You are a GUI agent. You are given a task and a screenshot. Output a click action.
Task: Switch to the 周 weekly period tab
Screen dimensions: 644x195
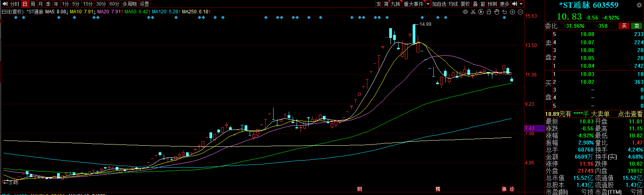33,4
